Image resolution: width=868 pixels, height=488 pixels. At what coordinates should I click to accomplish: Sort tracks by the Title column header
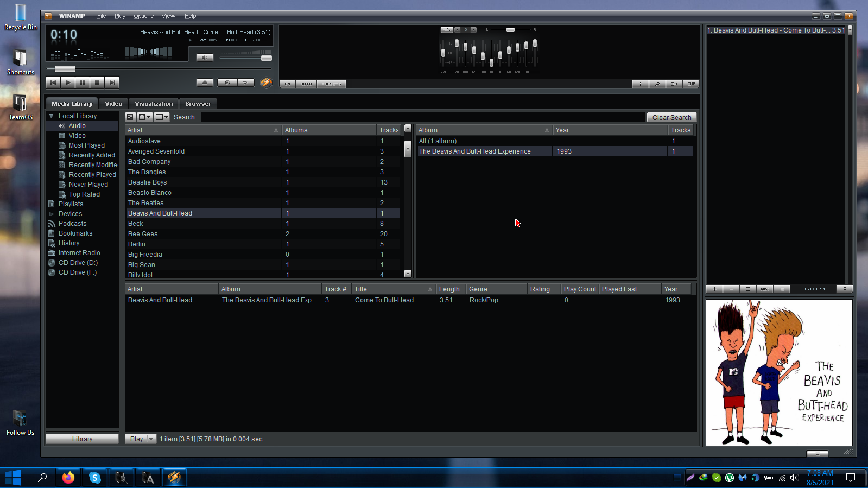coord(394,289)
